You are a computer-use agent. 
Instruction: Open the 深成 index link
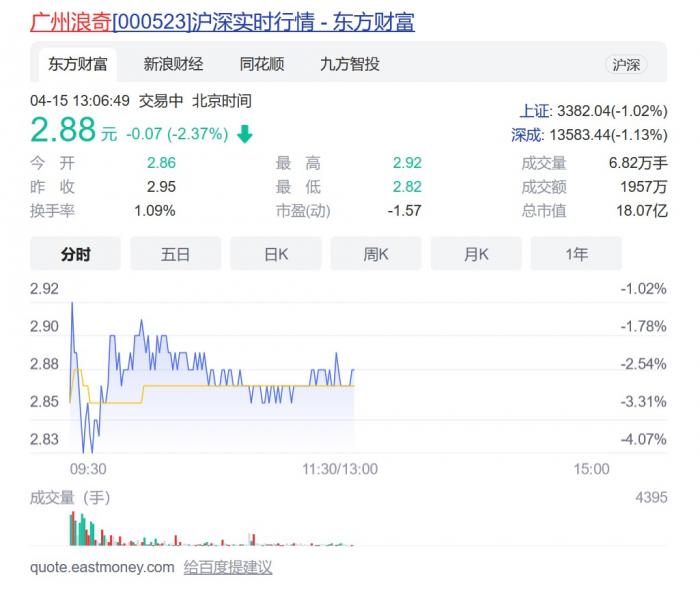(527, 134)
